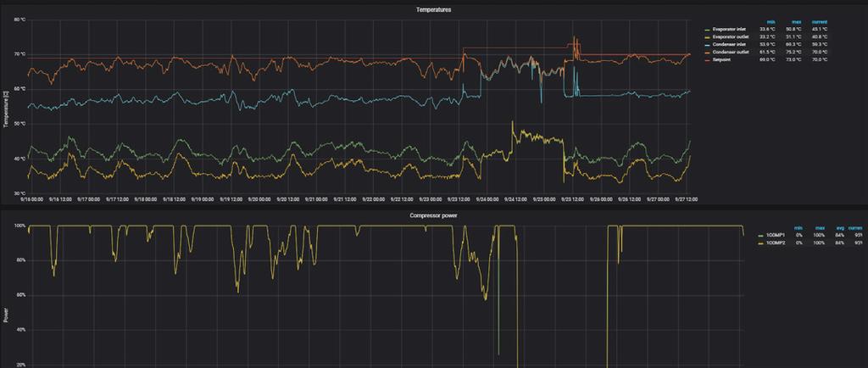
Task: Sort Temperatures legend by current column
Action: tap(820, 22)
